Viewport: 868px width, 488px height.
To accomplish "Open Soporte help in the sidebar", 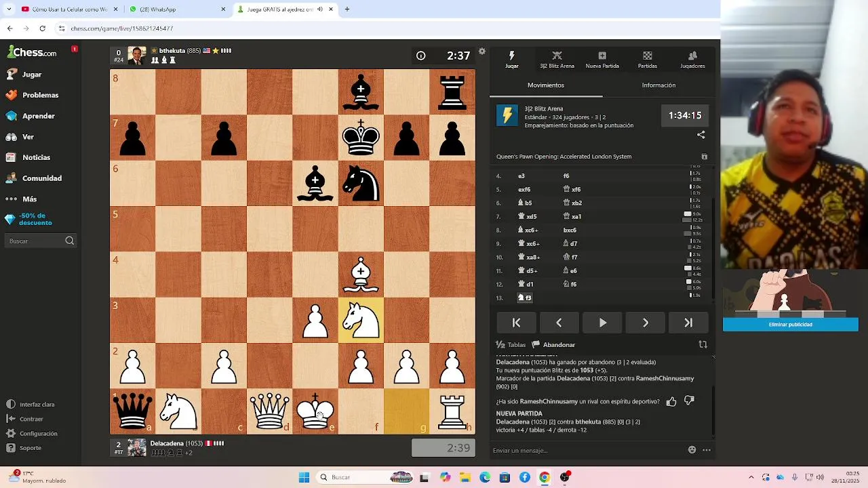I will point(24,448).
